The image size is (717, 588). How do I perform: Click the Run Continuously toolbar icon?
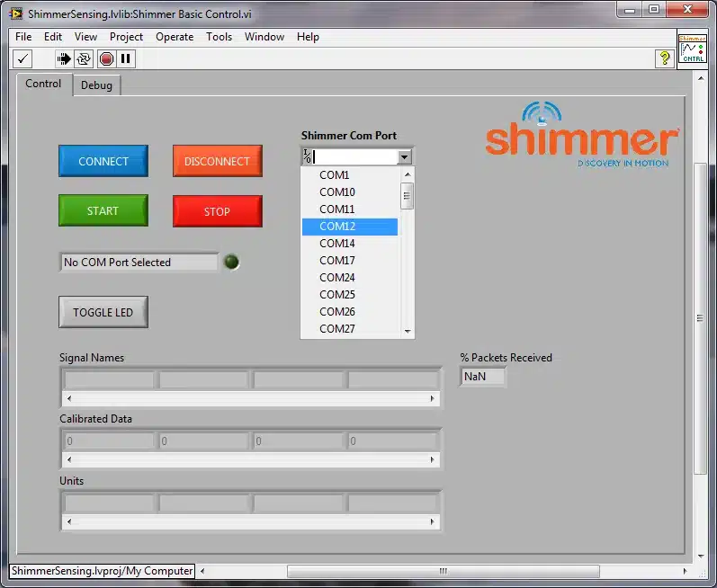point(84,58)
